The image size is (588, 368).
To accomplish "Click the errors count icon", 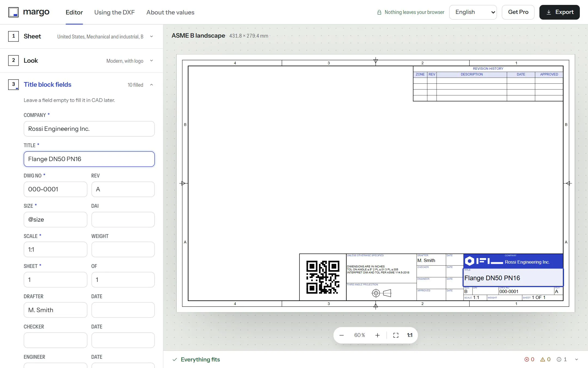I will [x=527, y=360].
